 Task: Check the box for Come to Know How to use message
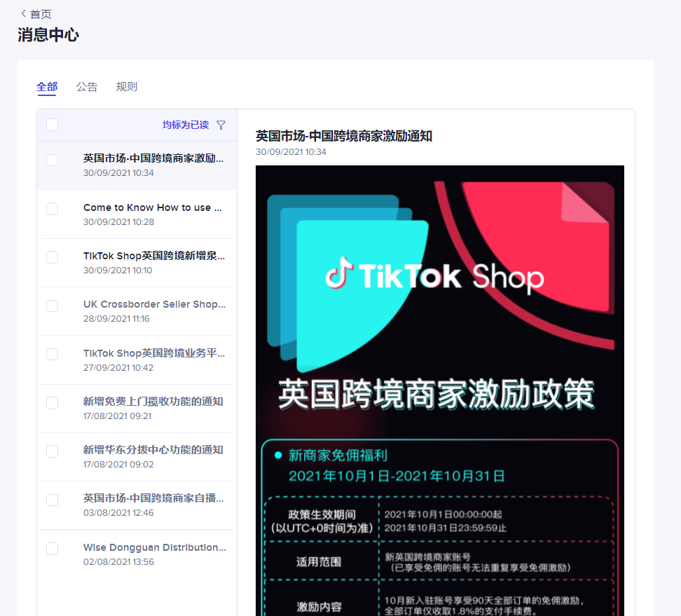point(52,209)
